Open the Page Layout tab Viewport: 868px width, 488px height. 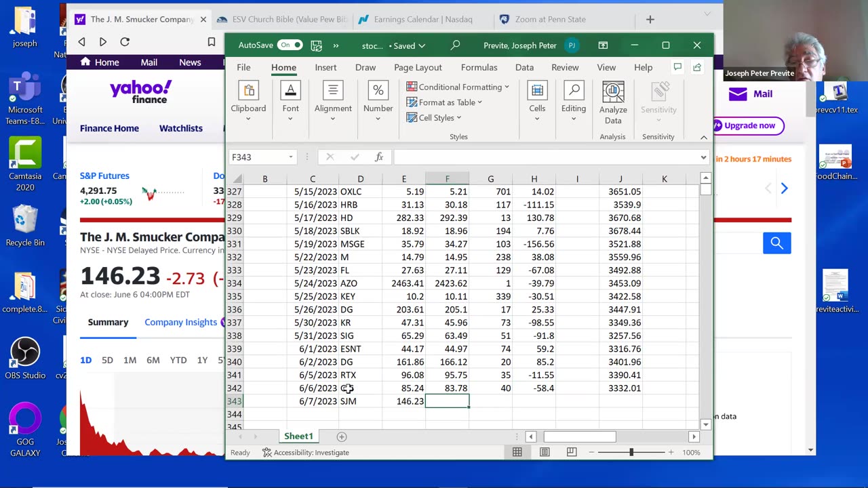click(x=418, y=67)
